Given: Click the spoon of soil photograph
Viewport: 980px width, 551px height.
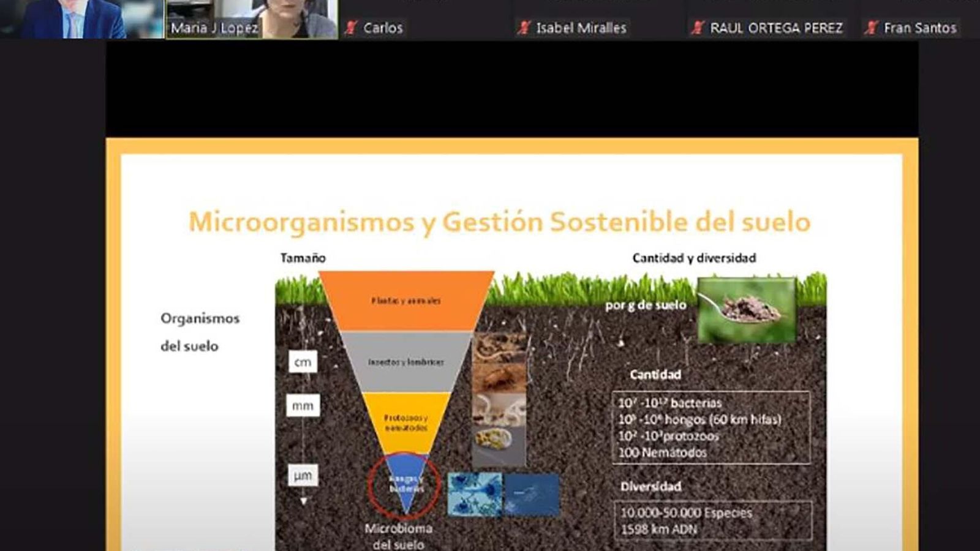Looking at the screenshot, I should [x=747, y=309].
